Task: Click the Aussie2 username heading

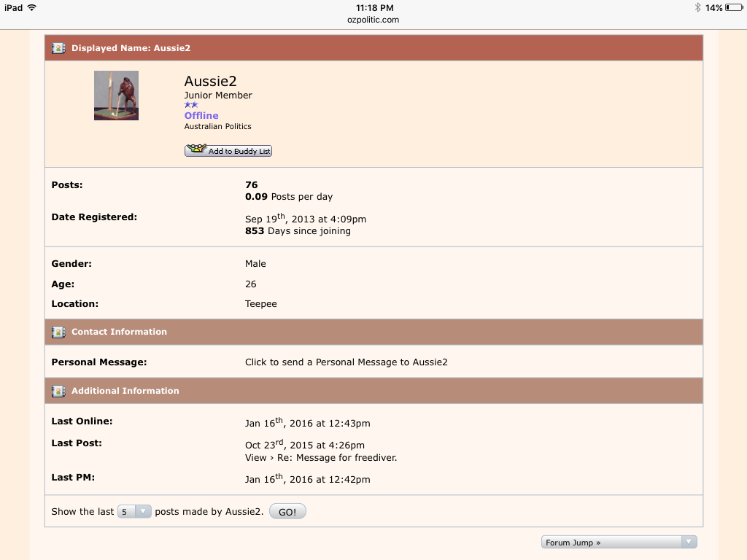Action: click(x=210, y=81)
